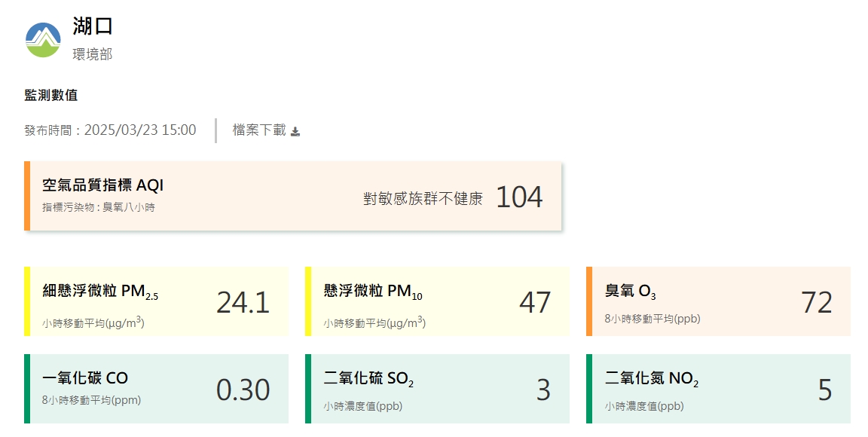This screenshot has width=868, height=437.
Task: Open the 一氧化碳 CO card
Action: (157, 389)
